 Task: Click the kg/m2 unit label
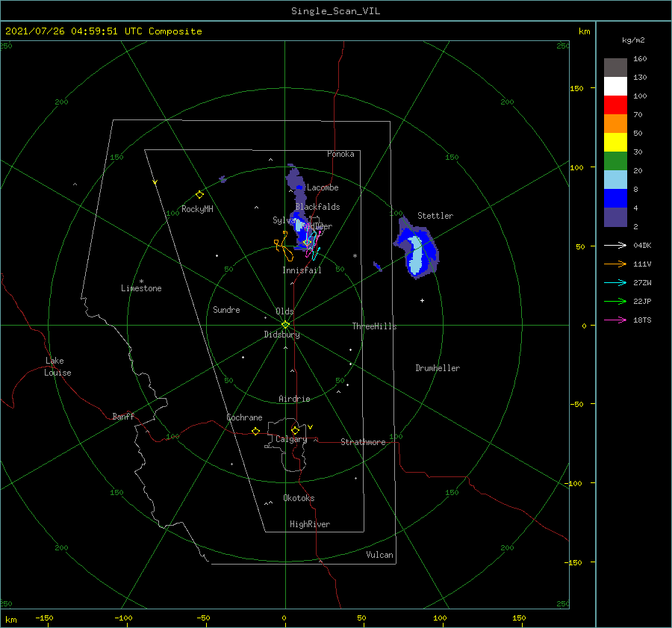click(633, 40)
